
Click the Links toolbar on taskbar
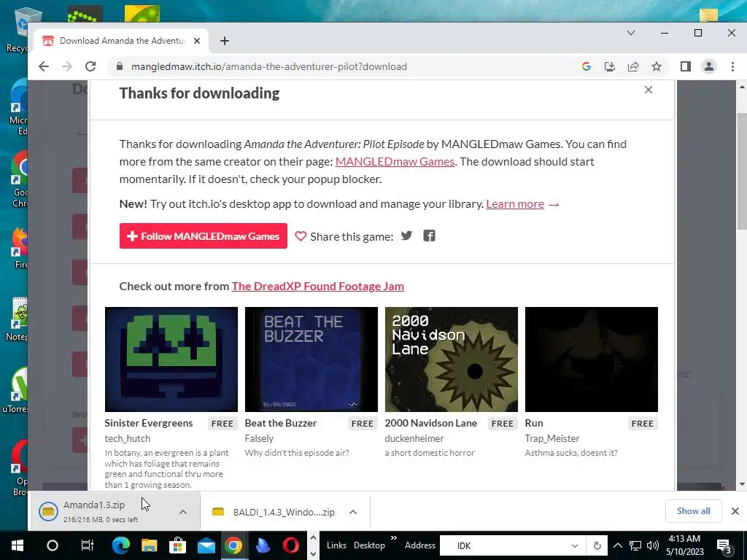coord(336,545)
